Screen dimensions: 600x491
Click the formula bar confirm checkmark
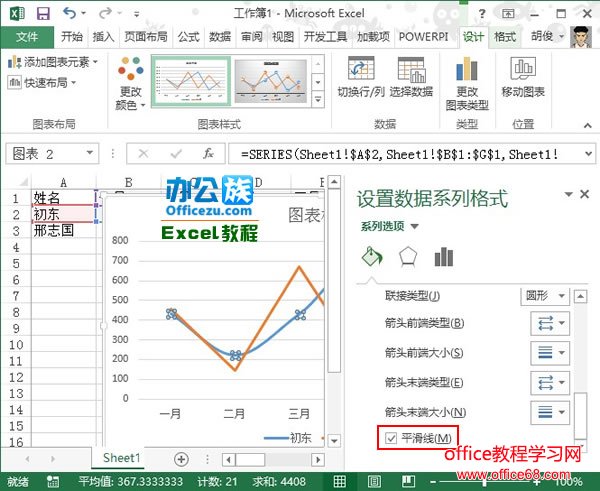pyautogui.click(x=176, y=154)
